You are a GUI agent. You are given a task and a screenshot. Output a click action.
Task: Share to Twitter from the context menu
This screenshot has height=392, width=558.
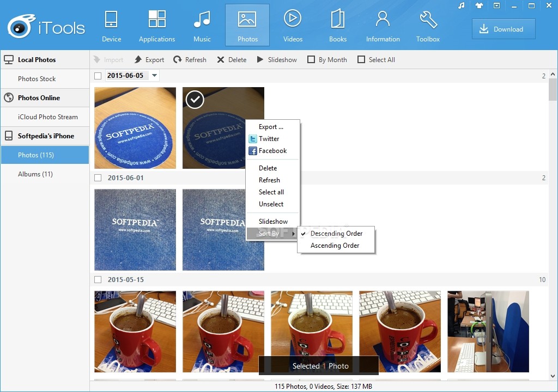click(273, 139)
